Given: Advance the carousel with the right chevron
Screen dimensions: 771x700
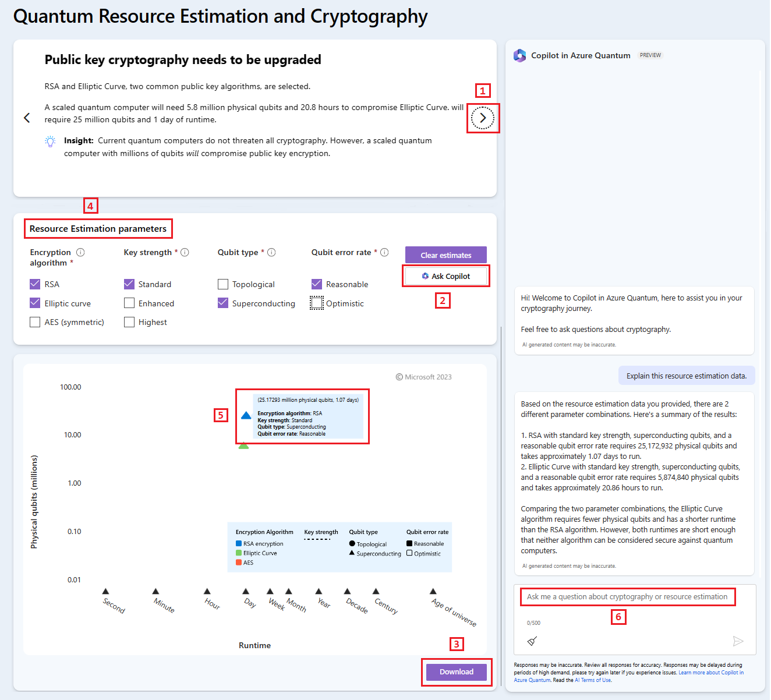Looking at the screenshot, I should point(482,118).
